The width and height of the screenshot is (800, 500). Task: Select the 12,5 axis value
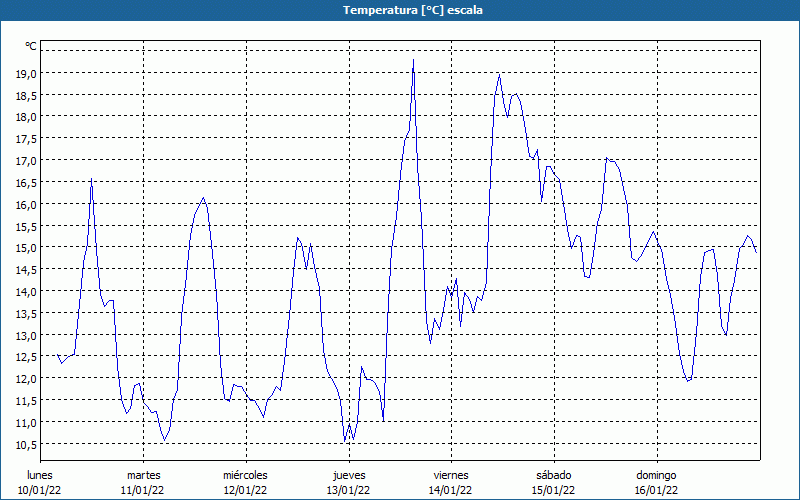(27, 357)
